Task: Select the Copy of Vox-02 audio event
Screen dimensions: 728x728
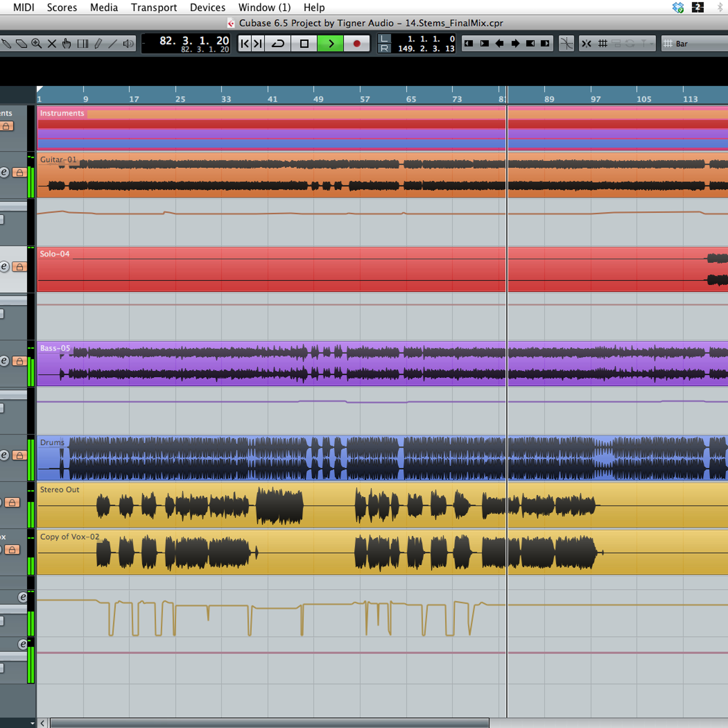Action: tap(382, 552)
